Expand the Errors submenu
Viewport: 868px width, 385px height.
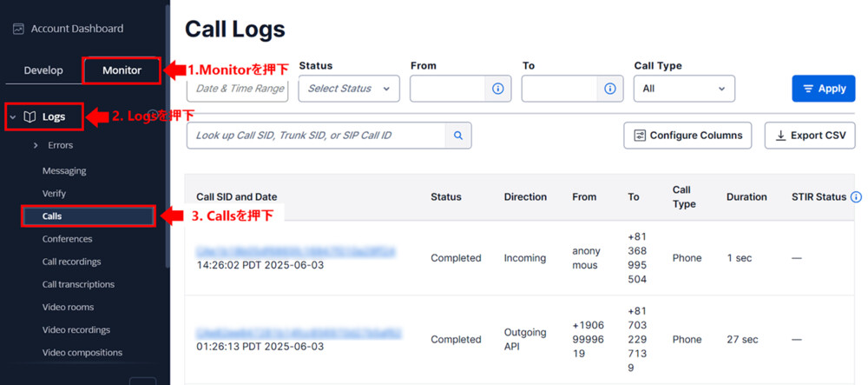36,145
